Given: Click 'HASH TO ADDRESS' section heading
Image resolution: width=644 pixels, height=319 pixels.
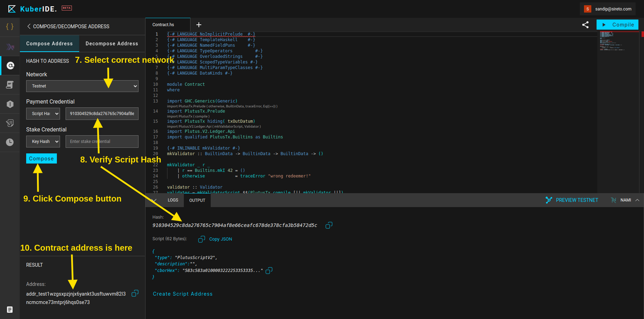Looking at the screenshot, I should (x=47, y=61).
